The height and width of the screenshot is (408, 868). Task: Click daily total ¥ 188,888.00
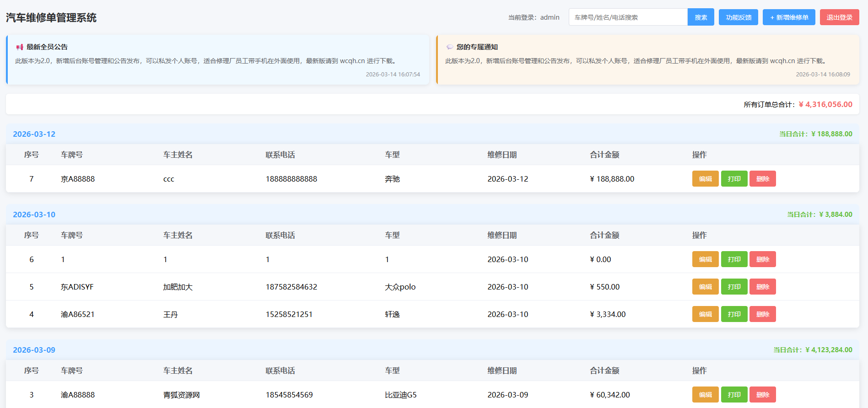click(831, 134)
